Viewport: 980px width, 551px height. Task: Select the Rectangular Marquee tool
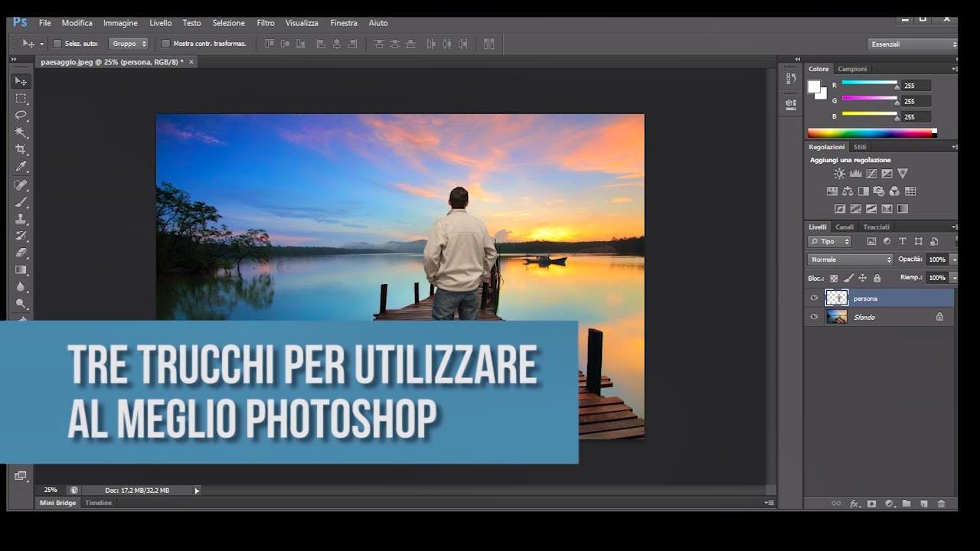tap(21, 99)
